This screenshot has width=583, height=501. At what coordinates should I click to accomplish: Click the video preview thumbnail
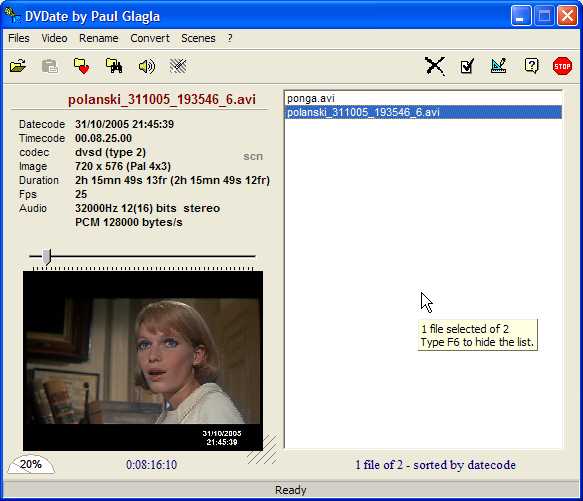pyautogui.click(x=143, y=361)
